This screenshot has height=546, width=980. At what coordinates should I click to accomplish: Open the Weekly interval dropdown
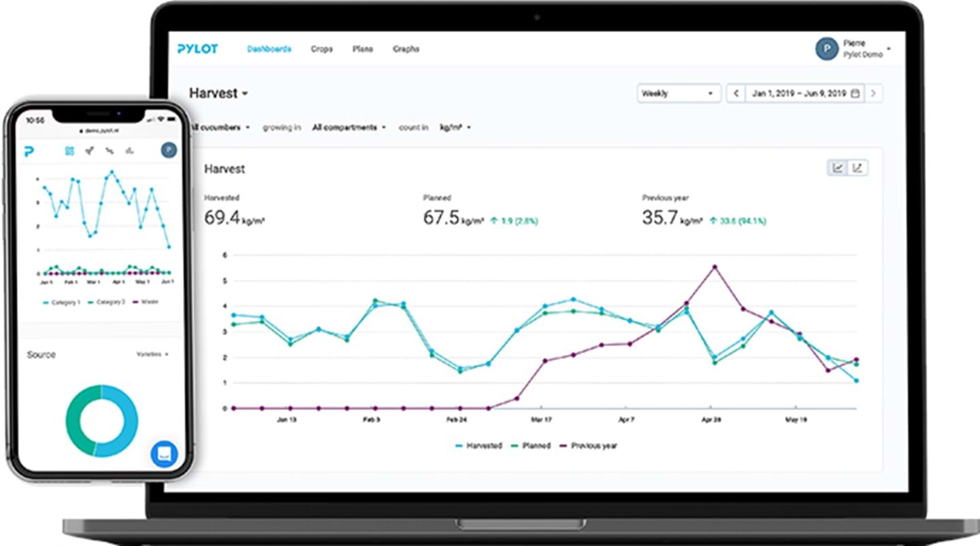679,94
